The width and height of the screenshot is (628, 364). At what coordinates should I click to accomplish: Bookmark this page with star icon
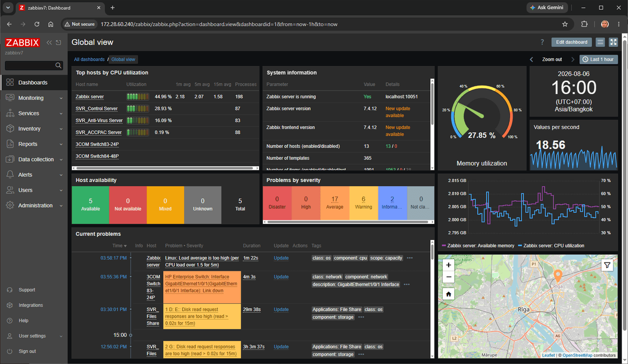pos(565,24)
